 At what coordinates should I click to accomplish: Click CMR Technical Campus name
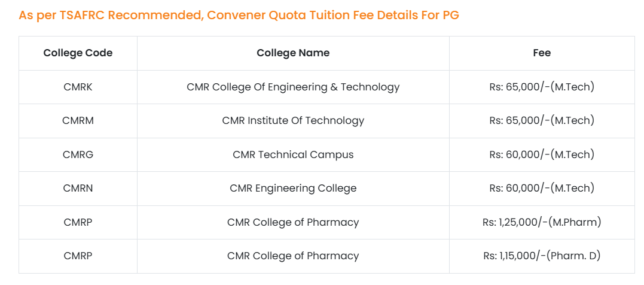(x=293, y=154)
